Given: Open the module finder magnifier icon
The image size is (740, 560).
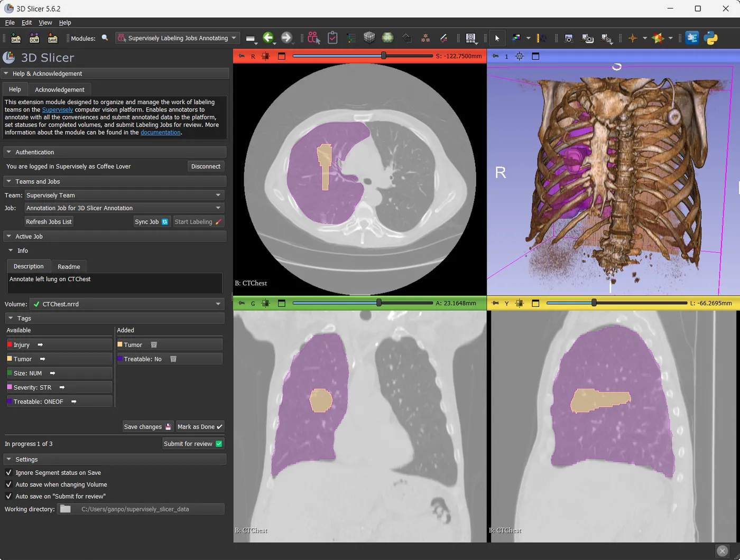Looking at the screenshot, I should tap(105, 38).
